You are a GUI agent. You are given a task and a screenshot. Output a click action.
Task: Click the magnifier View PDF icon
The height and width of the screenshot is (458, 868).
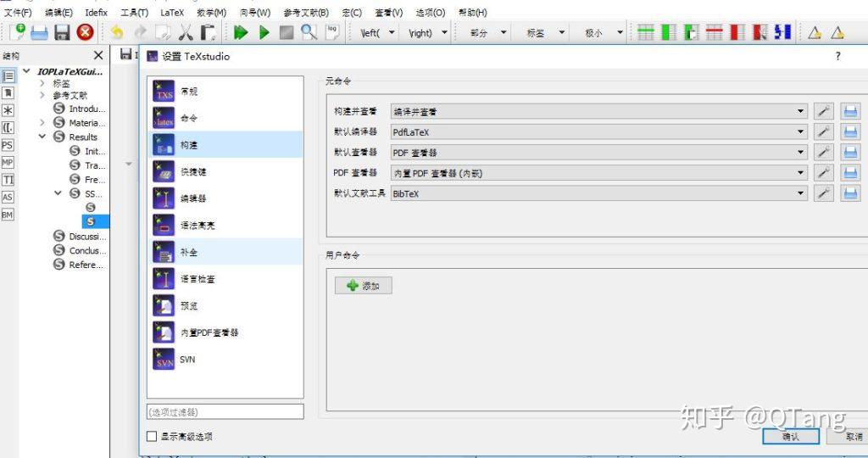tap(309, 33)
